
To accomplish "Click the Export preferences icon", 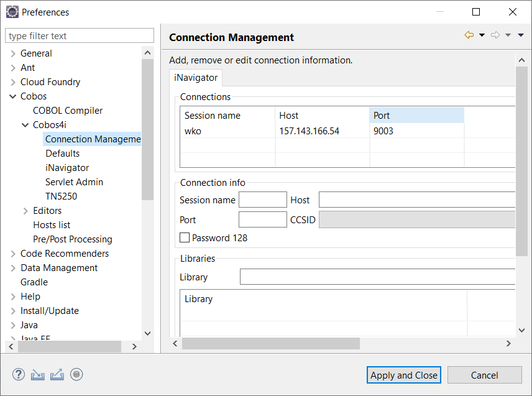I will tap(57, 375).
